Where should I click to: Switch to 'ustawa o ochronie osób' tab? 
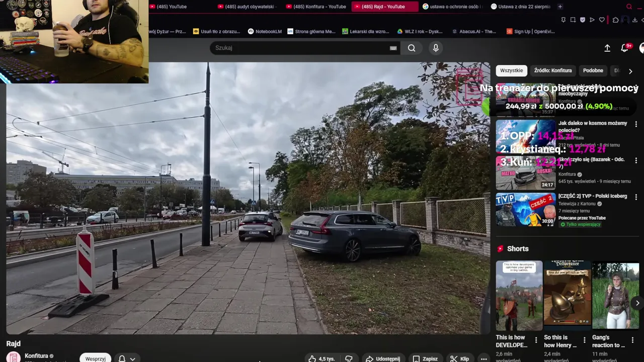(x=453, y=7)
